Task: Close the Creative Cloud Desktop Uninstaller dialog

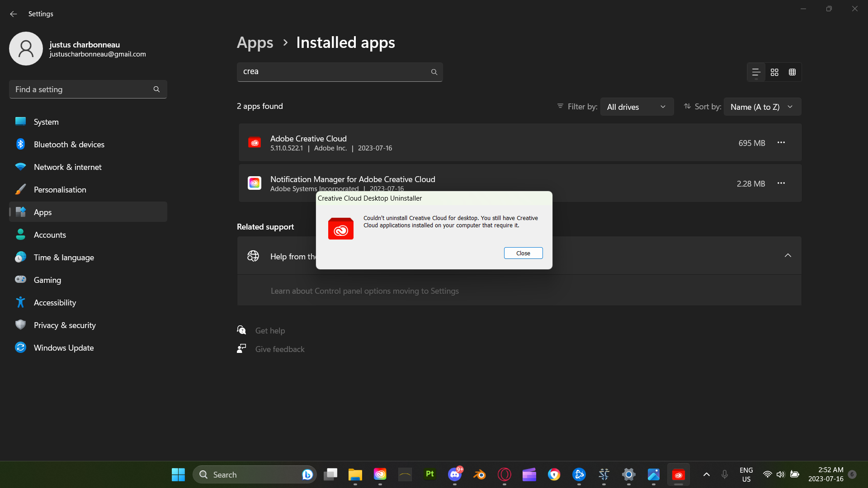Action: click(523, 253)
